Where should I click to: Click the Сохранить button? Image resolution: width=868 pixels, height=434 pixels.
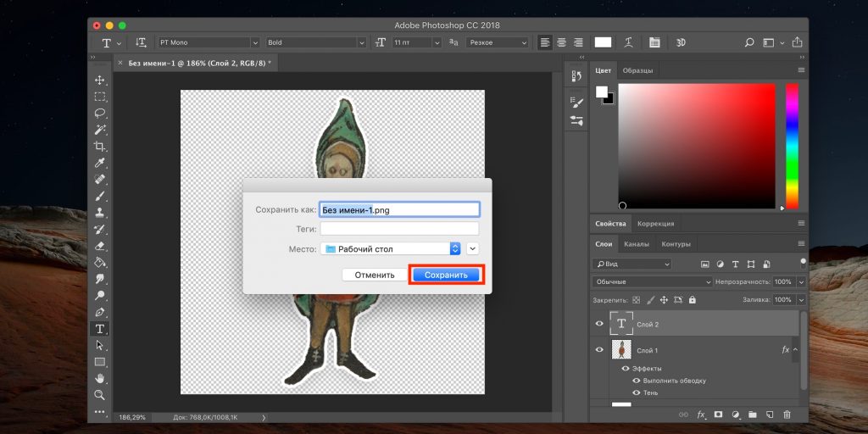pos(447,275)
